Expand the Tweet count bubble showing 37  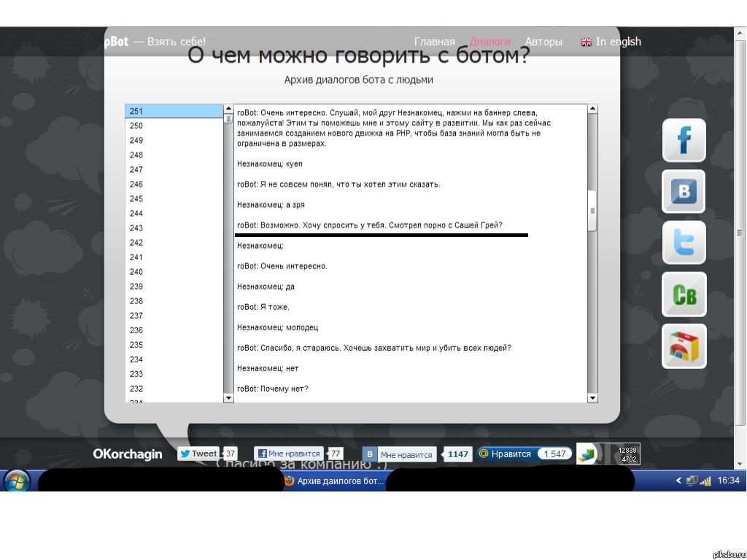click(x=230, y=453)
